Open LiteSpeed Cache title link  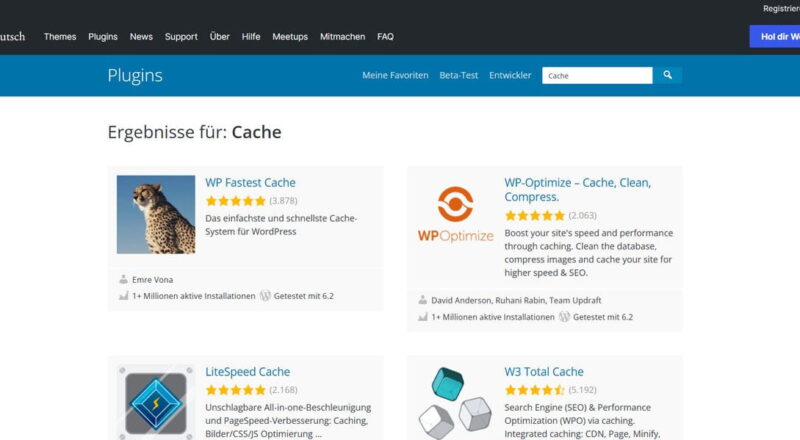tap(247, 372)
